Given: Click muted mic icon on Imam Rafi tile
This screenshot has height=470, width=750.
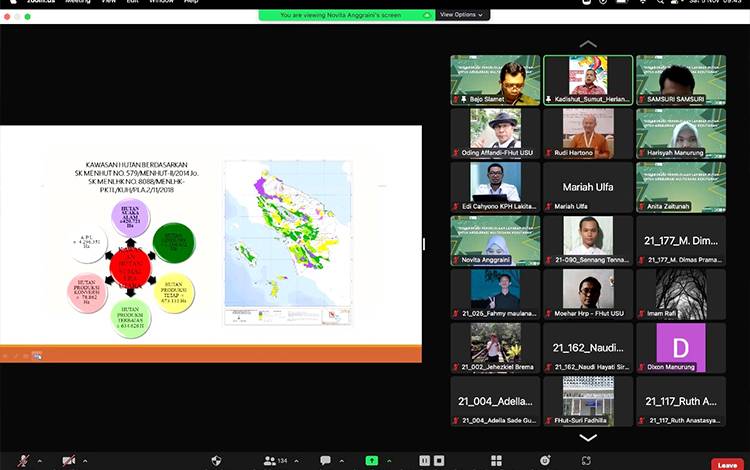Looking at the screenshot, I should tap(641, 314).
